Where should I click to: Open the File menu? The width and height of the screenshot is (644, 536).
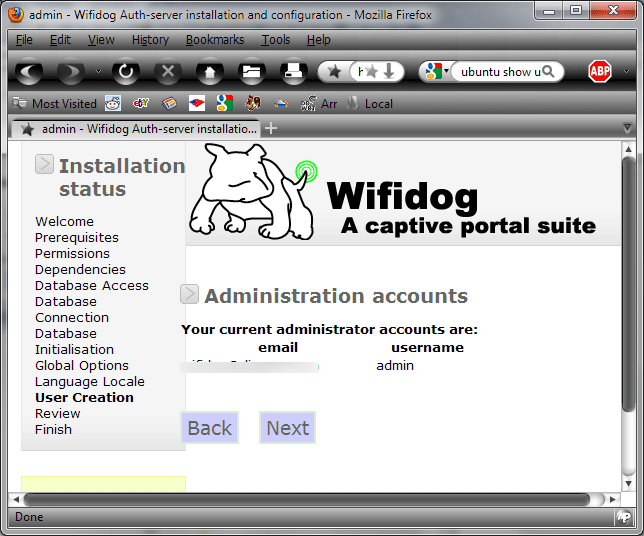[24, 40]
